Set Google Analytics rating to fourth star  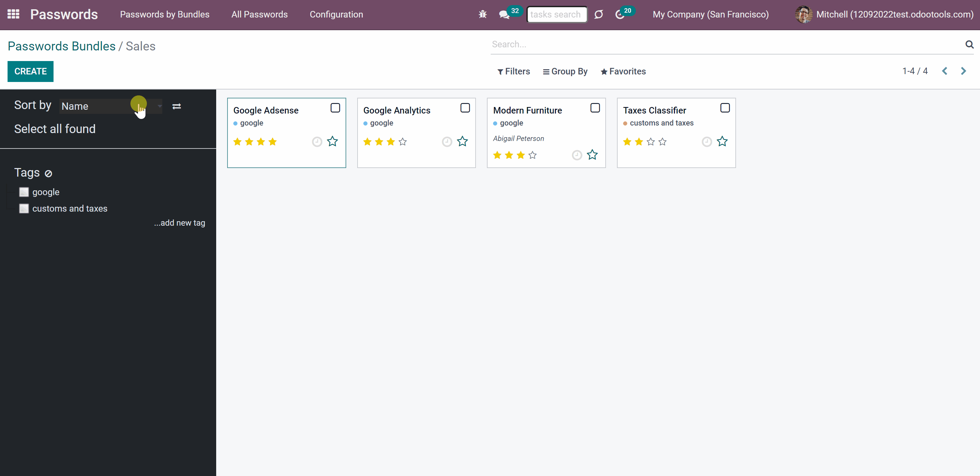click(402, 142)
